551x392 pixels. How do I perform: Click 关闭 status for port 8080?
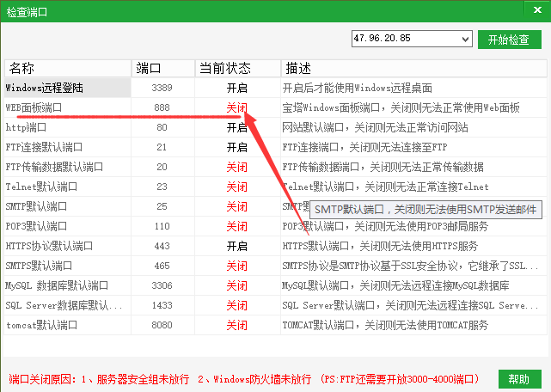pyautogui.click(x=237, y=325)
